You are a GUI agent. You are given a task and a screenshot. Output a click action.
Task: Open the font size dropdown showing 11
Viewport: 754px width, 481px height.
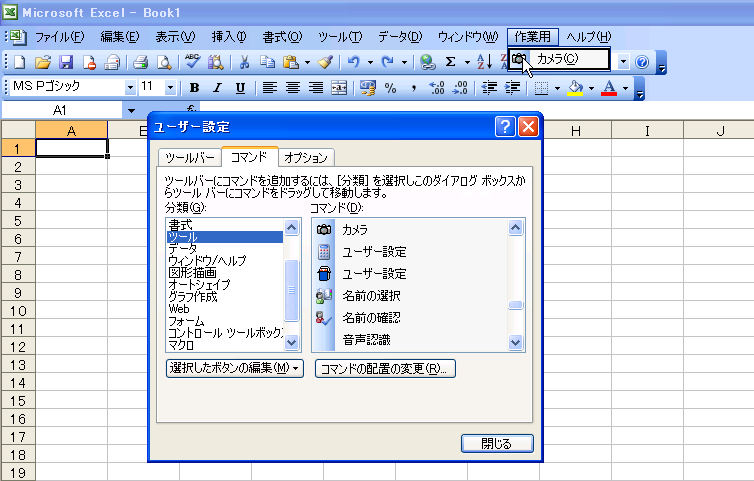click(x=170, y=88)
